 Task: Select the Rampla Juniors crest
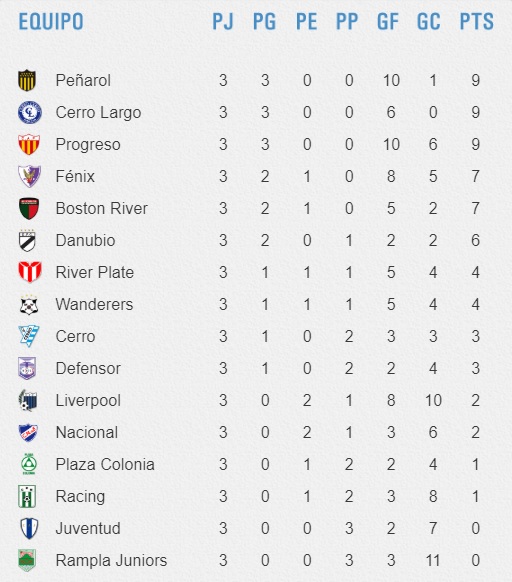27,560
